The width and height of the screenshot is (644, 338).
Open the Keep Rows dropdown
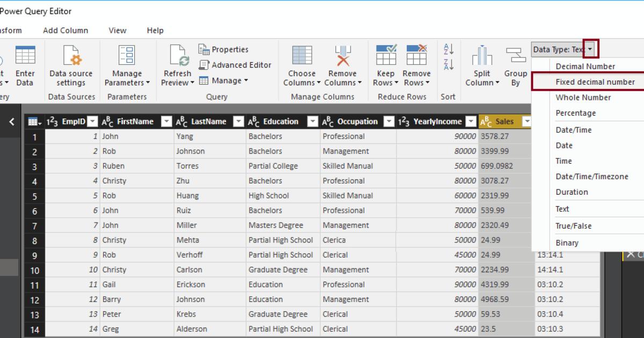pyautogui.click(x=385, y=64)
